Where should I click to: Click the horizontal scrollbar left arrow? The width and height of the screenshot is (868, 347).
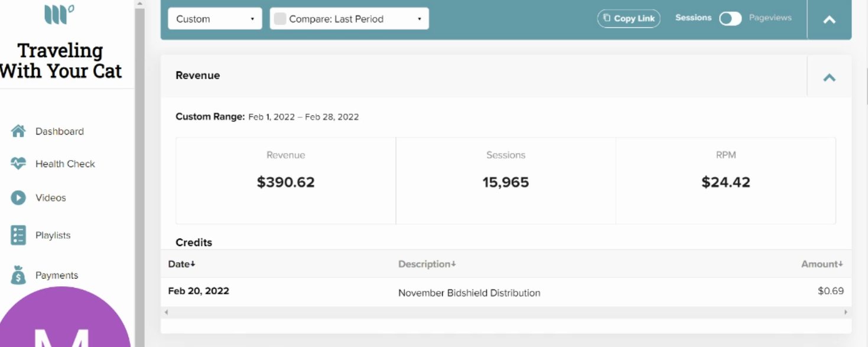[x=166, y=312]
